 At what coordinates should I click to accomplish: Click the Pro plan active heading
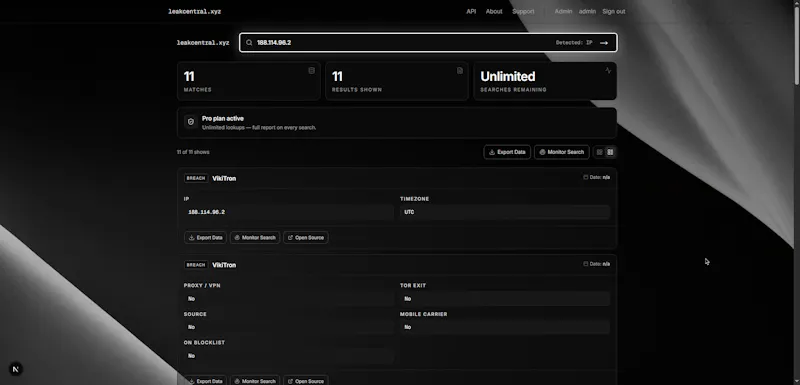pyautogui.click(x=223, y=118)
